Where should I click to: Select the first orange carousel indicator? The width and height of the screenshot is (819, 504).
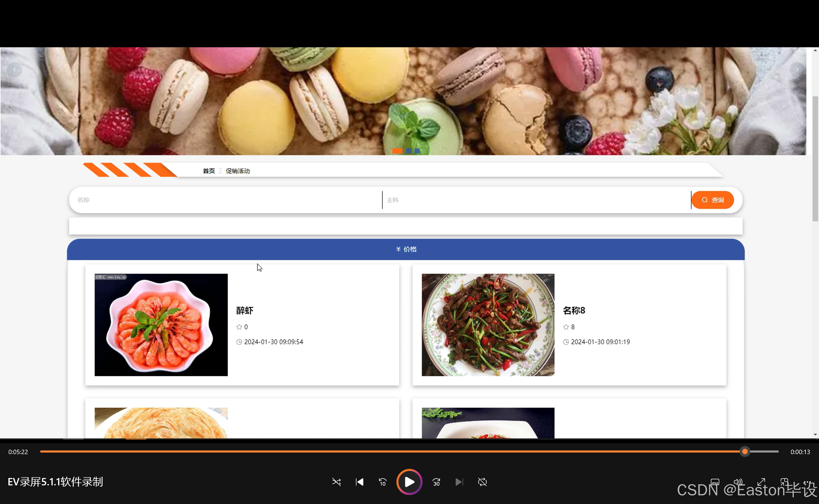(397, 151)
